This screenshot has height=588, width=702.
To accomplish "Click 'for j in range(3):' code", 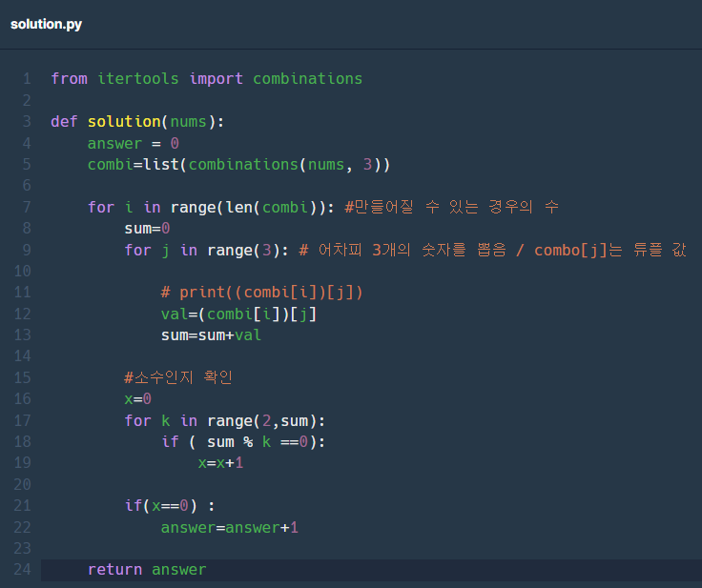I will point(206,250).
